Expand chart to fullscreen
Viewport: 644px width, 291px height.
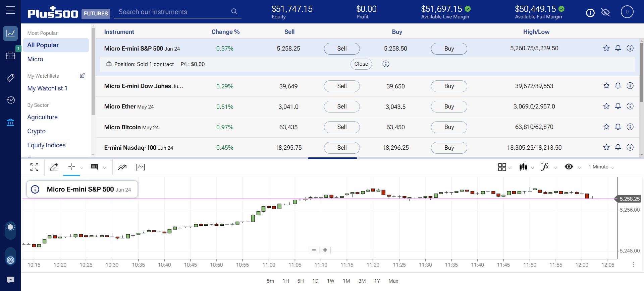pos(34,167)
